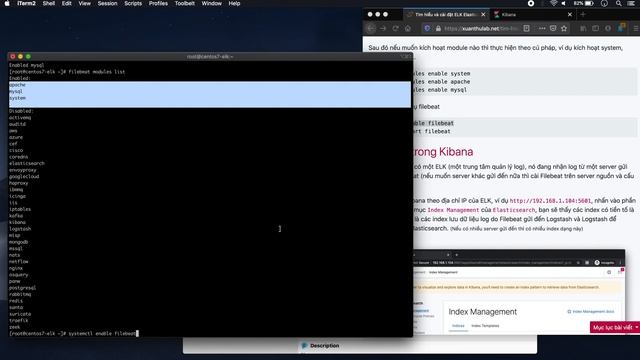Click the tracking protection shield icon
The image size is (640, 360).
pyautogui.click(x=427, y=28)
